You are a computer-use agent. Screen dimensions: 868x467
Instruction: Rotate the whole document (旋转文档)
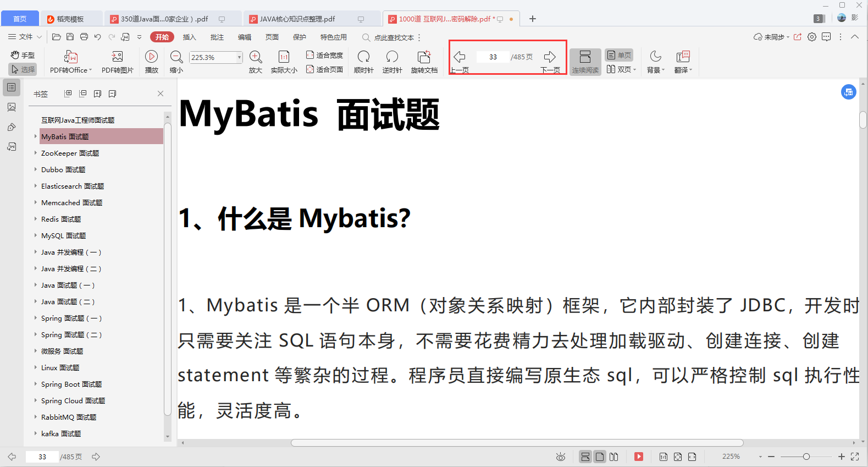click(x=424, y=62)
